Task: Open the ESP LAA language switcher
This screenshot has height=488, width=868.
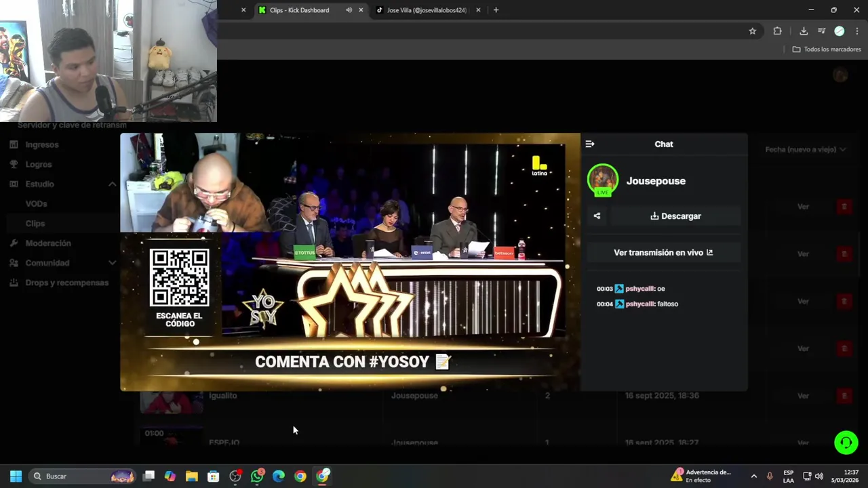Action: click(x=789, y=476)
